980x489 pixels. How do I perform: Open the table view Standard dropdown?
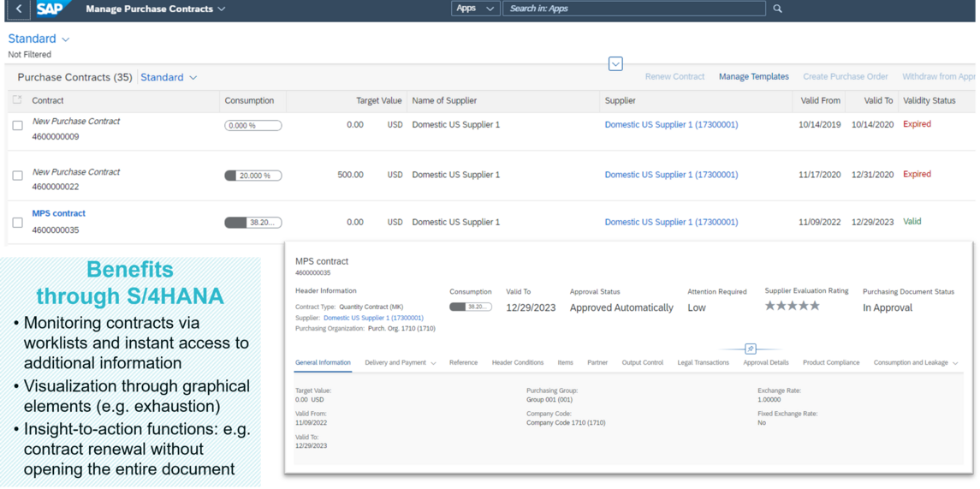(169, 78)
